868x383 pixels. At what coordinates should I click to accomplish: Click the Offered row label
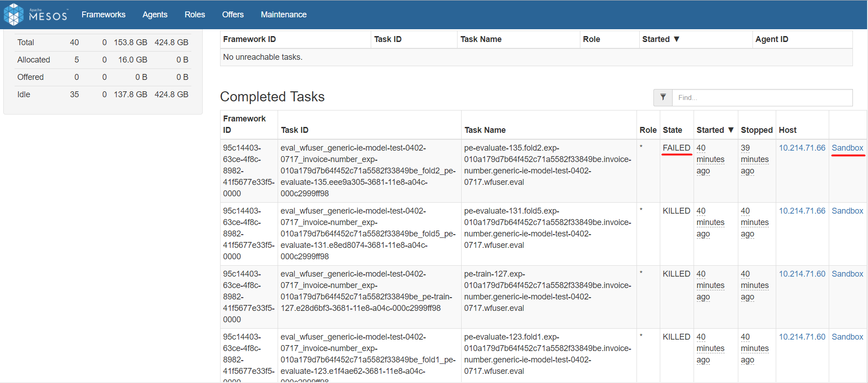(31, 77)
